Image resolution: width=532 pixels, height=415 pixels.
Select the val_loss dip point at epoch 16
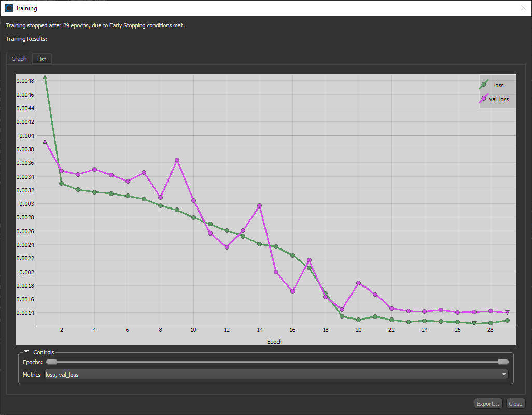pyautogui.click(x=293, y=292)
